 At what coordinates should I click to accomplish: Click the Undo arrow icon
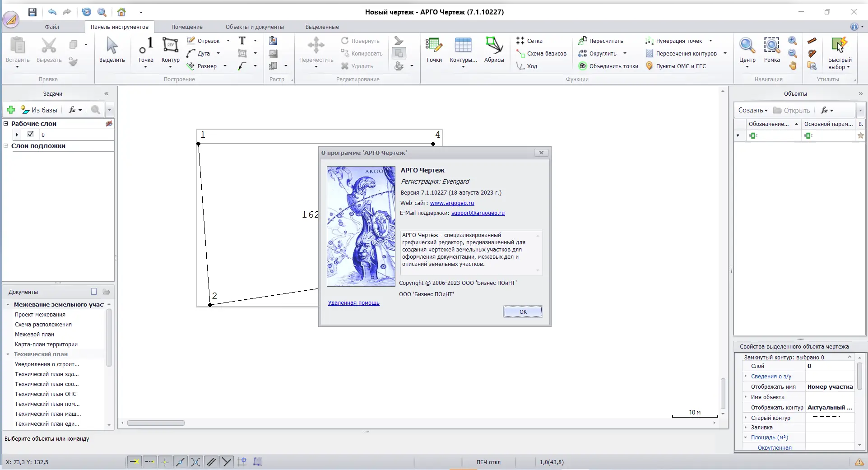point(52,12)
